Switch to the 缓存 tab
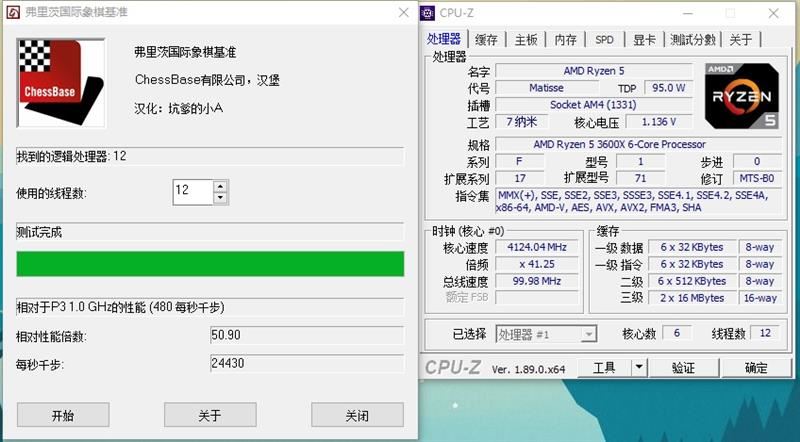 pyautogui.click(x=486, y=40)
